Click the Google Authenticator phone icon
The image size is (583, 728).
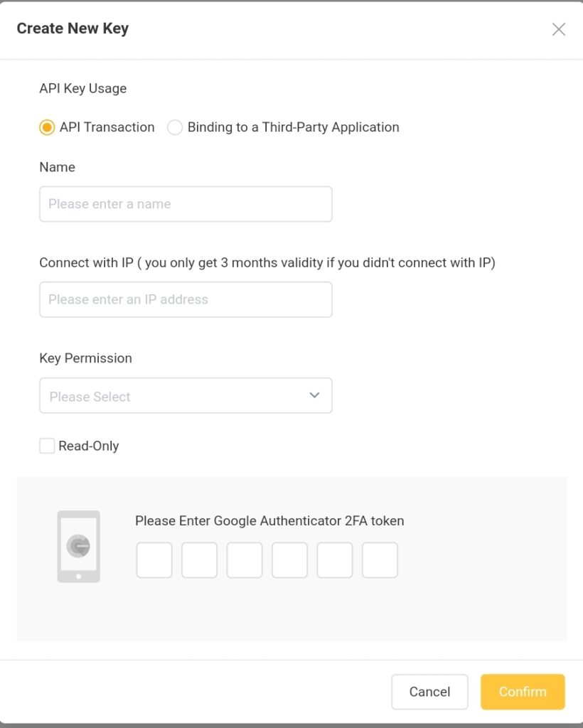78,547
